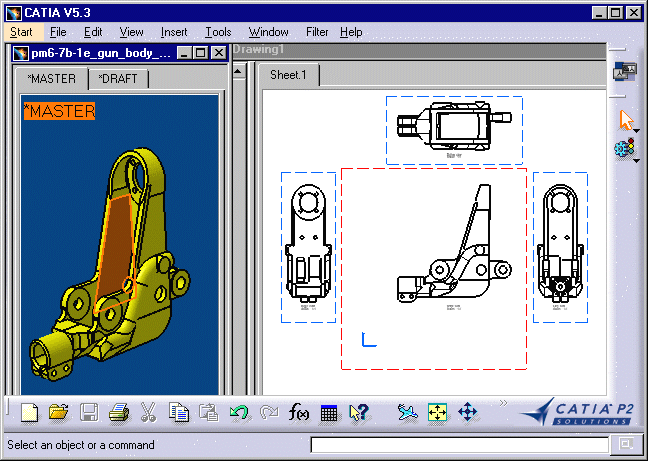Viewport: 648px width, 461px height.
Task: Undo the last action with green arrow
Action: tap(239, 412)
